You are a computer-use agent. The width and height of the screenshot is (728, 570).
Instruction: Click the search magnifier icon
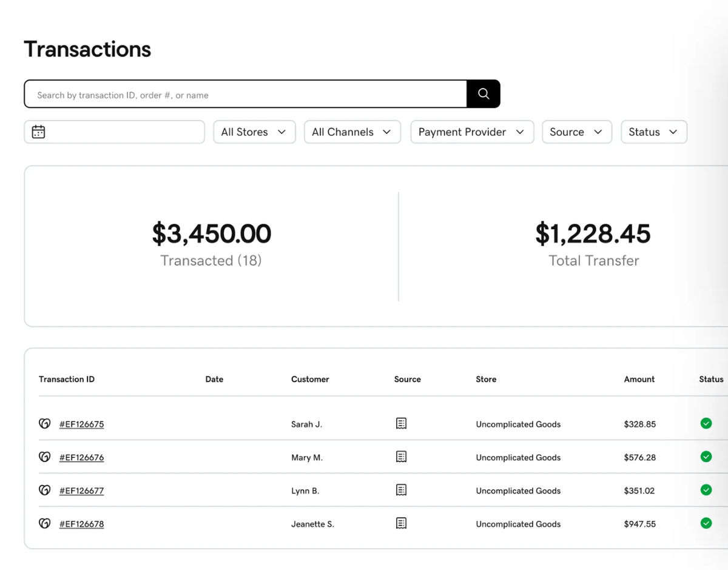483,93
